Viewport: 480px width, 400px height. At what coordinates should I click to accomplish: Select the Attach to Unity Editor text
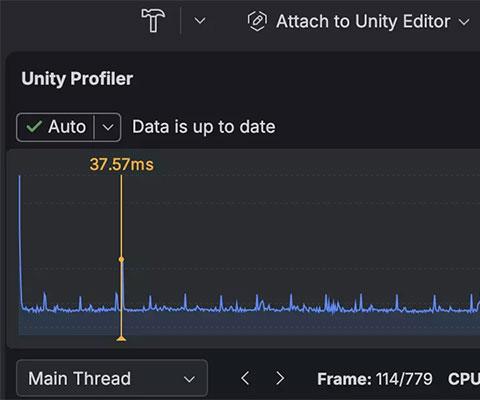[363, 22]
